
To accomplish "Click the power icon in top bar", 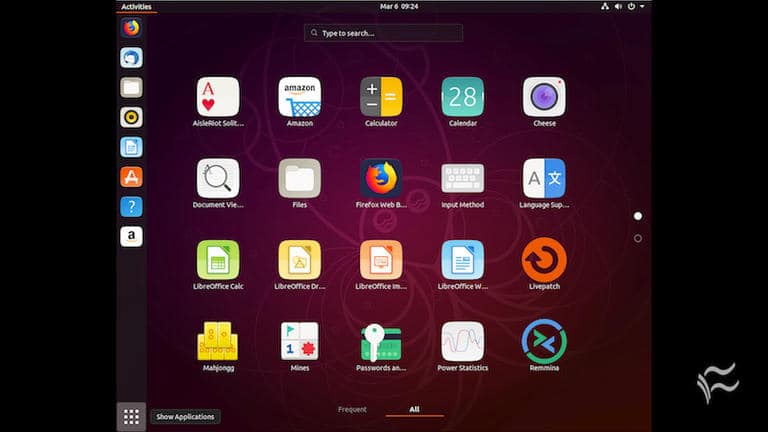I will 631,6.
